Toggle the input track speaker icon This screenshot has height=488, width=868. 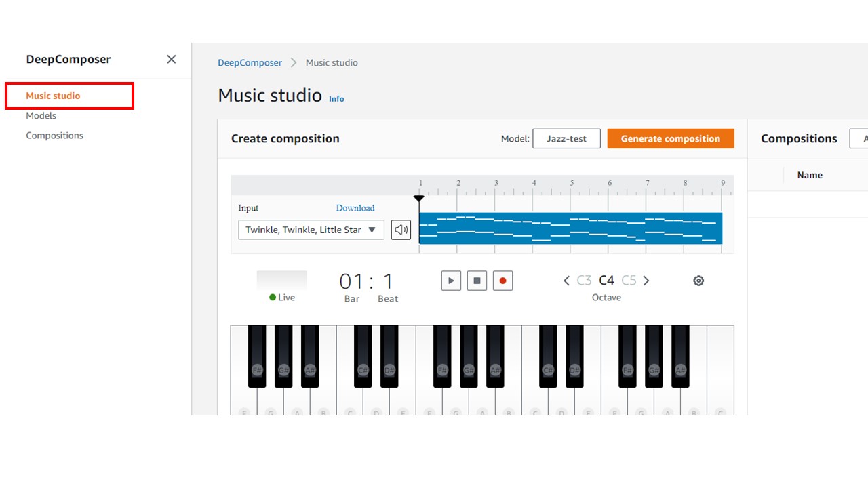[x=401, y=230]
